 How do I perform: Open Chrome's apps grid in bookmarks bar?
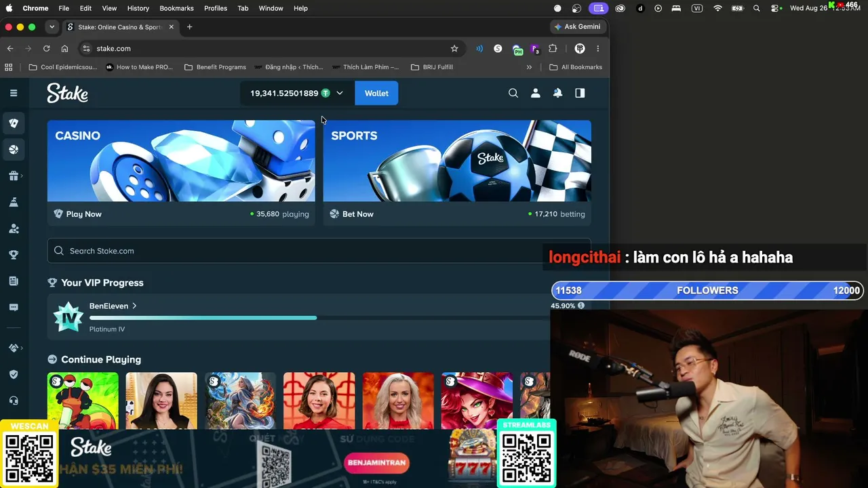(9, 67)
